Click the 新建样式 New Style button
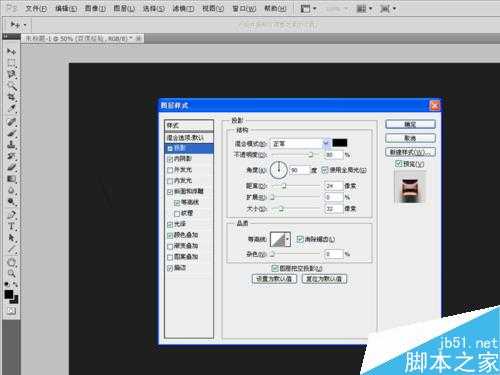The height and width of the screenshot is (375, 500). [x=410, y=152]
